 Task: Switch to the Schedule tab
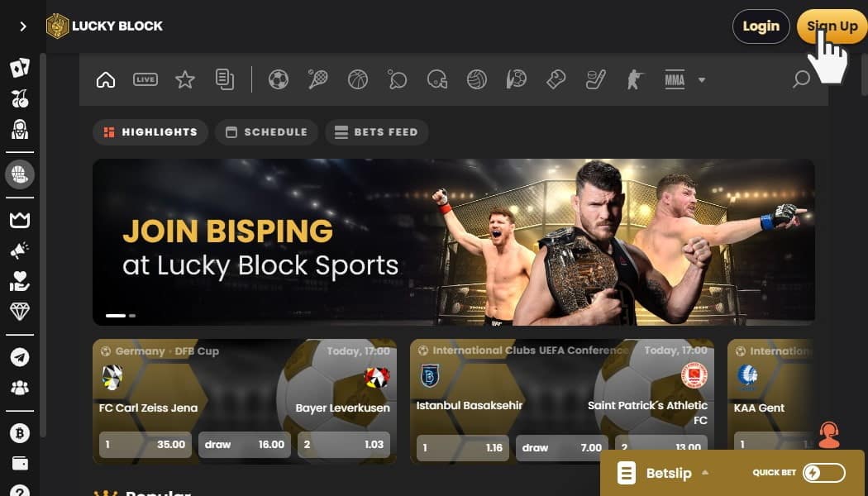[267, 132]
